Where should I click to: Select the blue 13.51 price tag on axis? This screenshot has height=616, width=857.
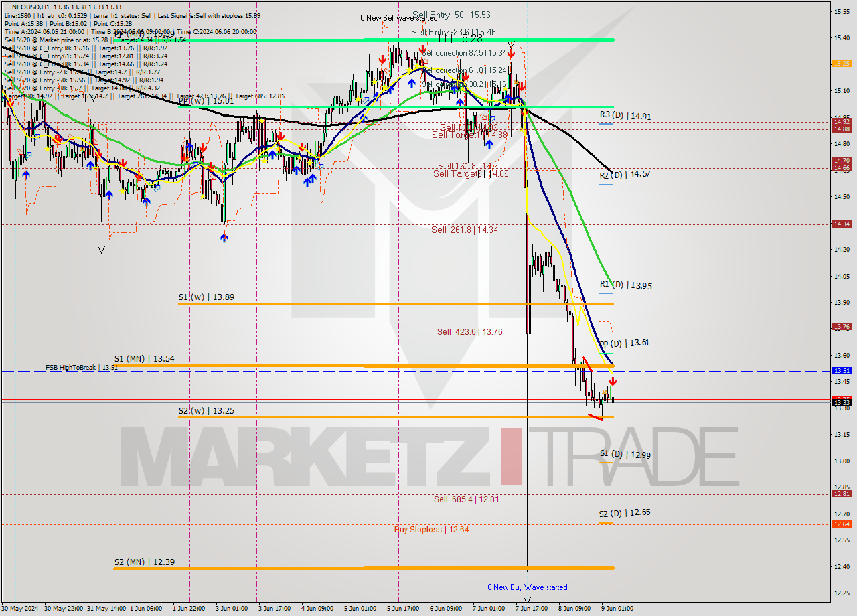[842, 370]
